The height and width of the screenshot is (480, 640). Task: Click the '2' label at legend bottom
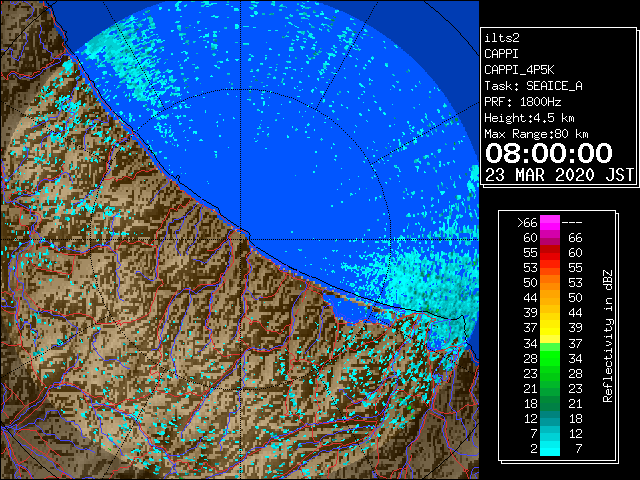click(x=534, y=449)
